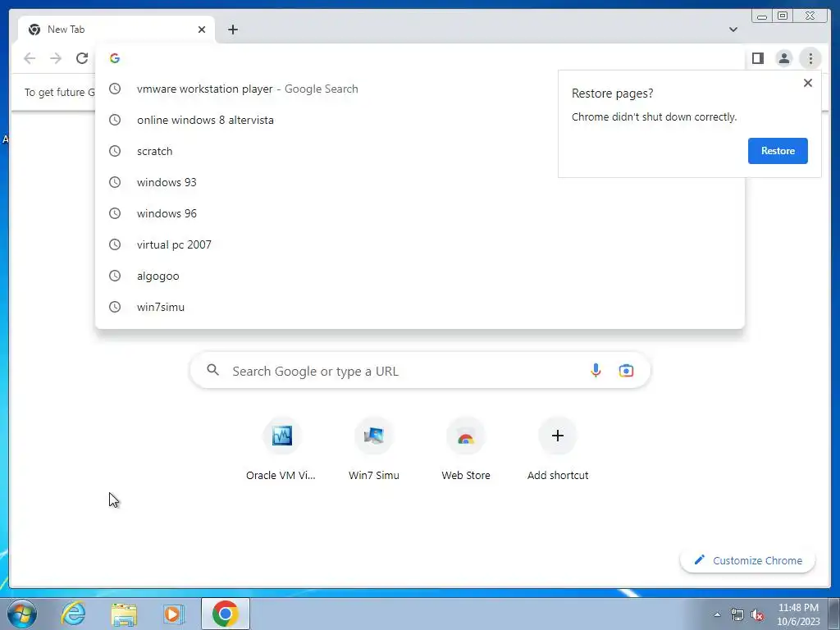
Task: Click the history clock icon beside scratch
Action: coord(115,151)
